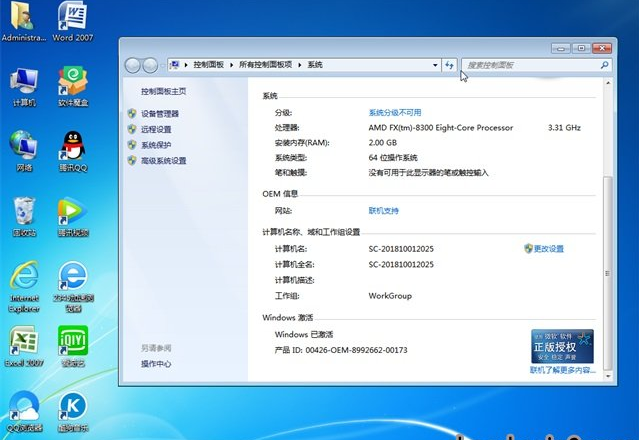Open the 网络 desktop icon
Screen dimensions: 639x440
pos(24,151)
